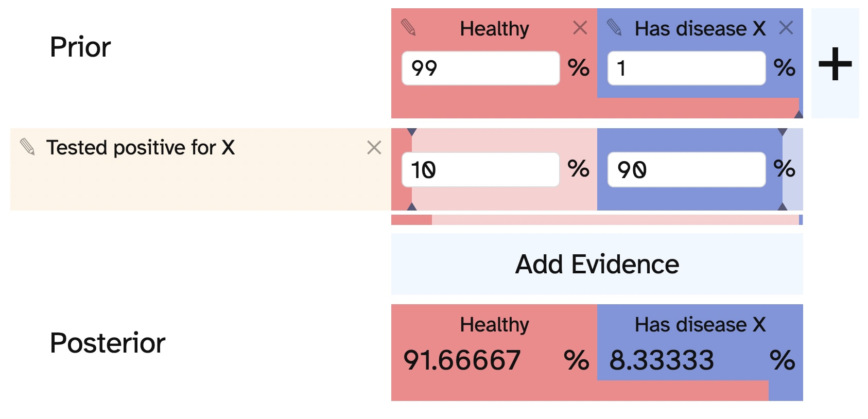Edit the Tested positive for X evidence label
Screen dimensions: 868x419
click(27, 147)
